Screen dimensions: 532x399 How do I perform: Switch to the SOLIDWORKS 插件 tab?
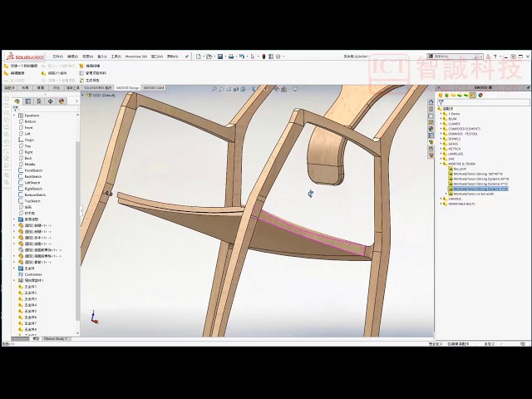pyautogui.click(x=98, y=88)
